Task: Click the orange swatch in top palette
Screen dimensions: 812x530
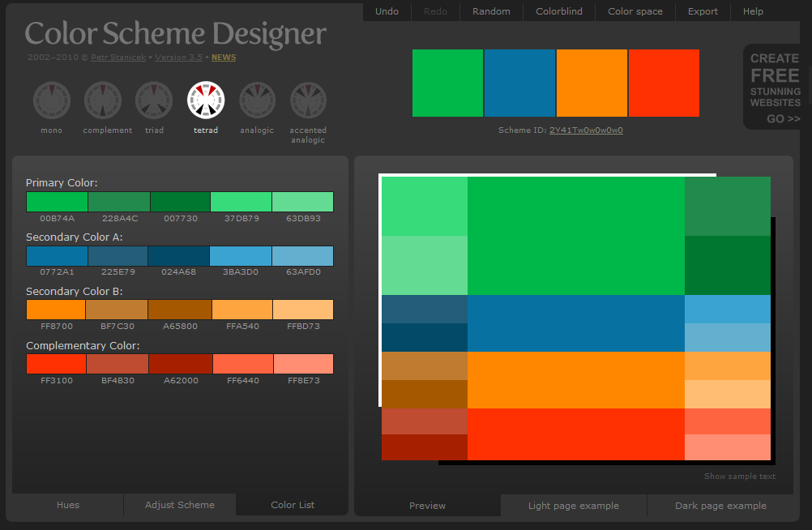Action: (592, 83)
